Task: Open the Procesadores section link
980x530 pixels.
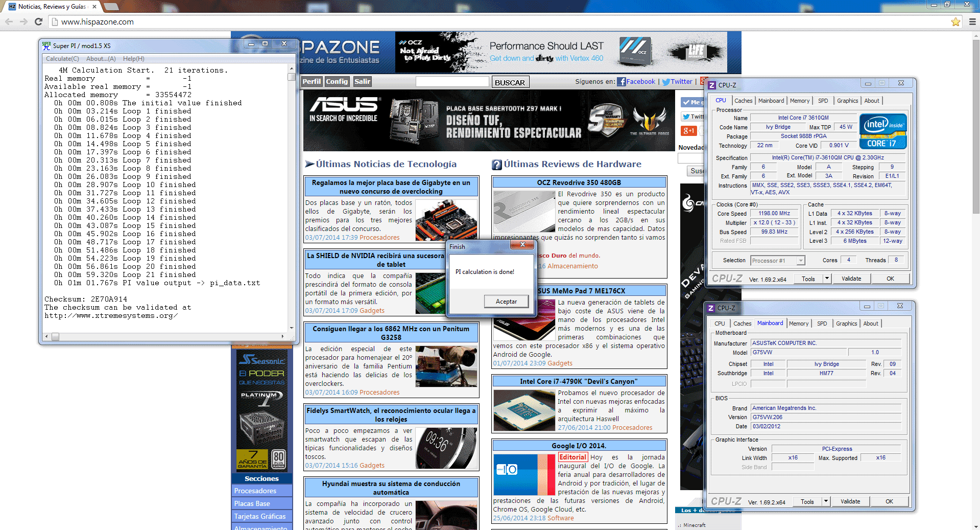Action: (255, 491)
